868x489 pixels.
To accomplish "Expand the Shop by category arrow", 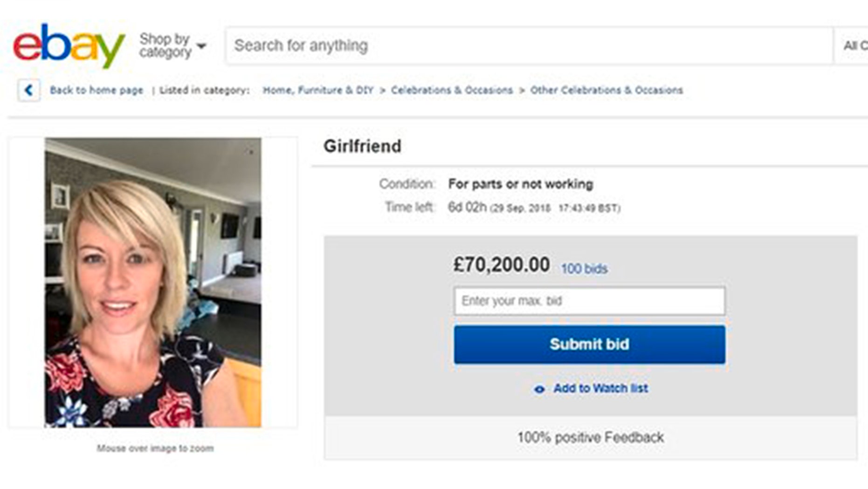I will tap(201, 46).
